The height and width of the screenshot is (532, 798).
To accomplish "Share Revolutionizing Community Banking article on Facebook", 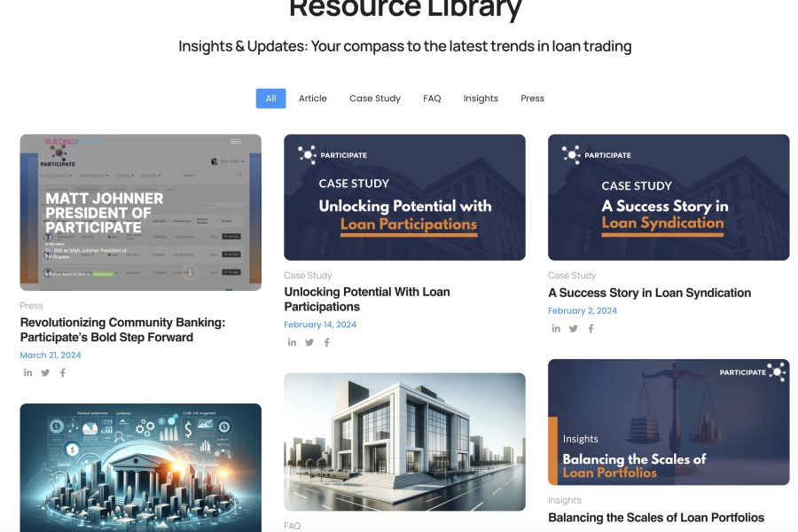I will click(62, 373).
